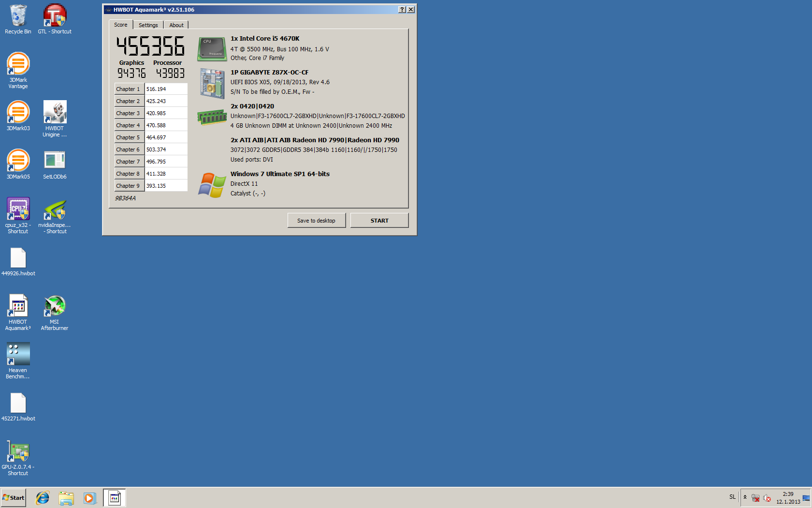Launch the MSI Afterburner desktop icon
This screenshot has height=508, width=812.
[x=55, y=313]
